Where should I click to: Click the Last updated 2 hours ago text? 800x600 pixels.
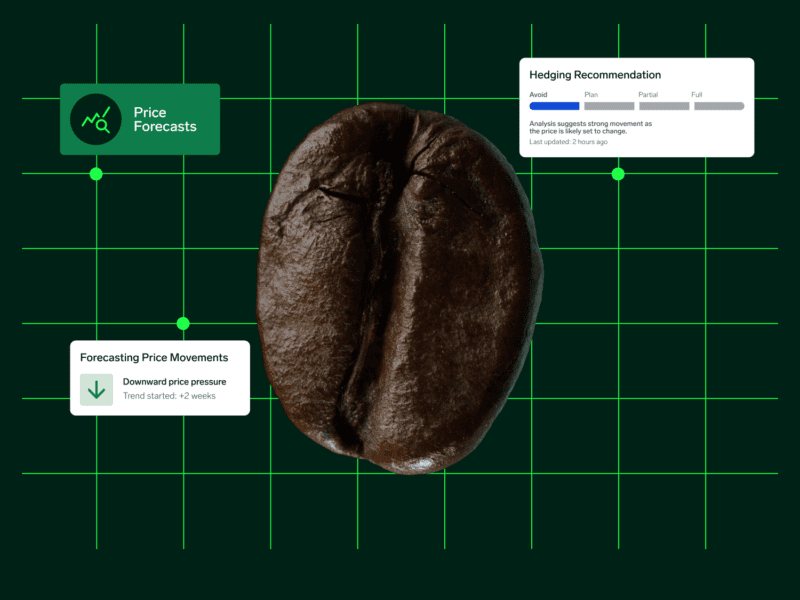(x=568, y=142)
